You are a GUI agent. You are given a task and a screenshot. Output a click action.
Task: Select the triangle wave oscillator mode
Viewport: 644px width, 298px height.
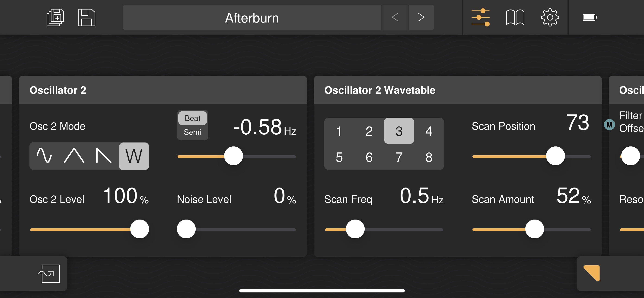click(74, 156)
